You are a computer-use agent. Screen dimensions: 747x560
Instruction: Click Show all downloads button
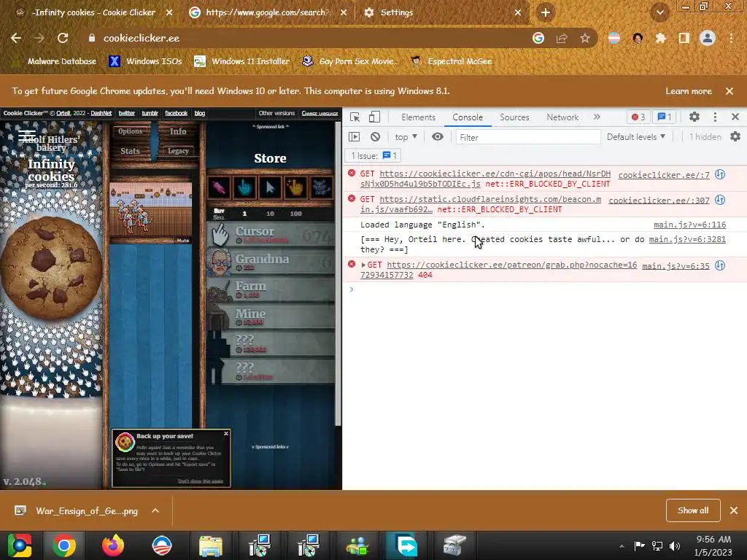(x=693, y=510)
